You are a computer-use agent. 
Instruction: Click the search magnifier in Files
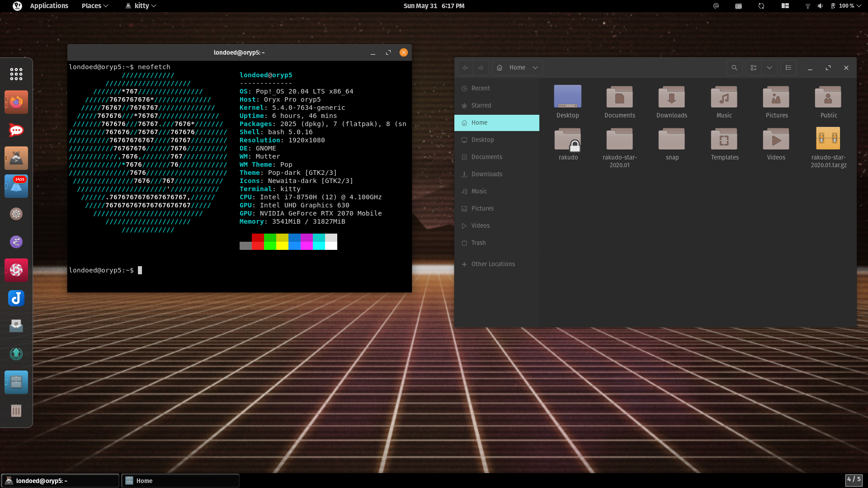click(x=735, y=68)
